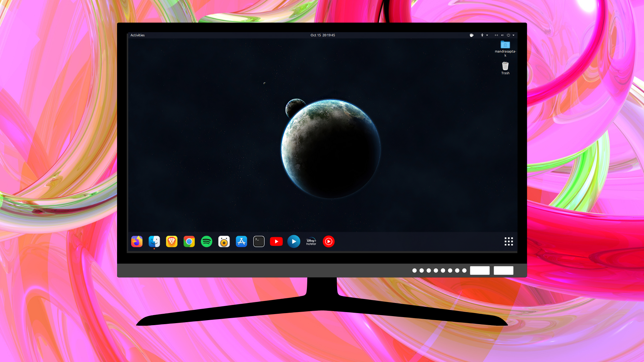Open the app grid launcher
The width and height of the screenshot is (644, 362).
pyautogui.click(x=508, y=241)
